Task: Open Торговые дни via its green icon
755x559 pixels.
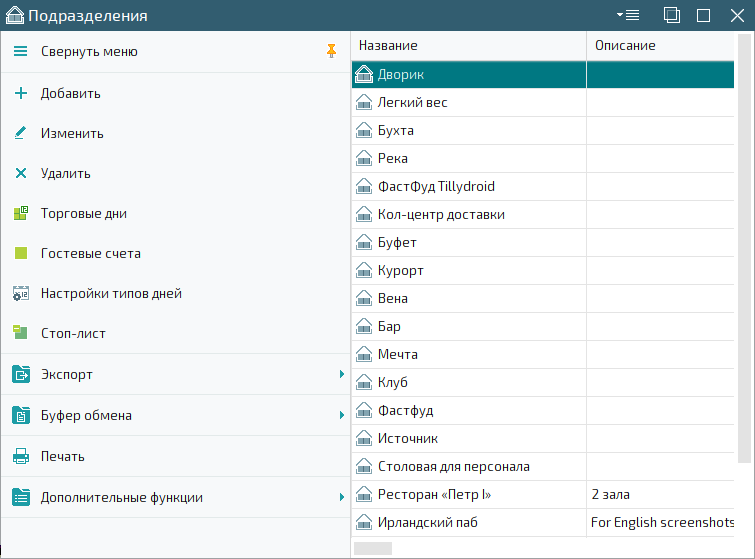Action: pos(20,213)
